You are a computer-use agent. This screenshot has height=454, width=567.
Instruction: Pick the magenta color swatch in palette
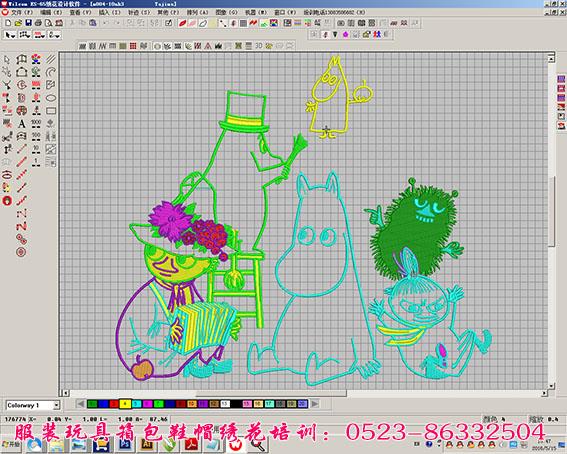point(148,404)
